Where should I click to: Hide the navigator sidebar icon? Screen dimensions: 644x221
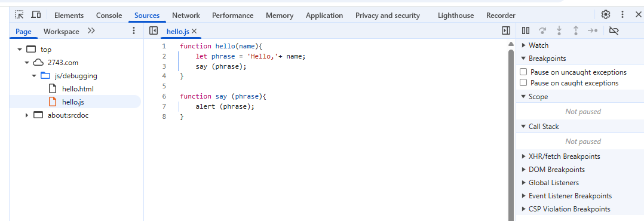pos(154,31)
